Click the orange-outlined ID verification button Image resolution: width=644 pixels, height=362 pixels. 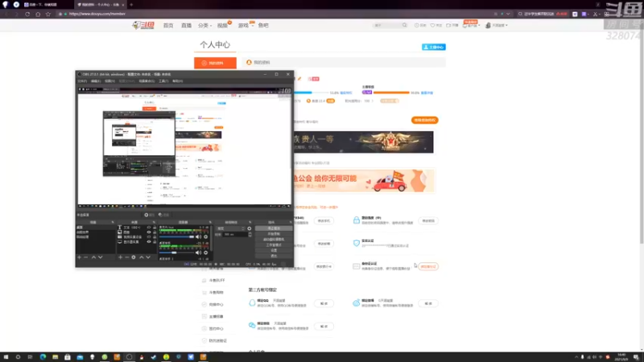click(428, 266)
